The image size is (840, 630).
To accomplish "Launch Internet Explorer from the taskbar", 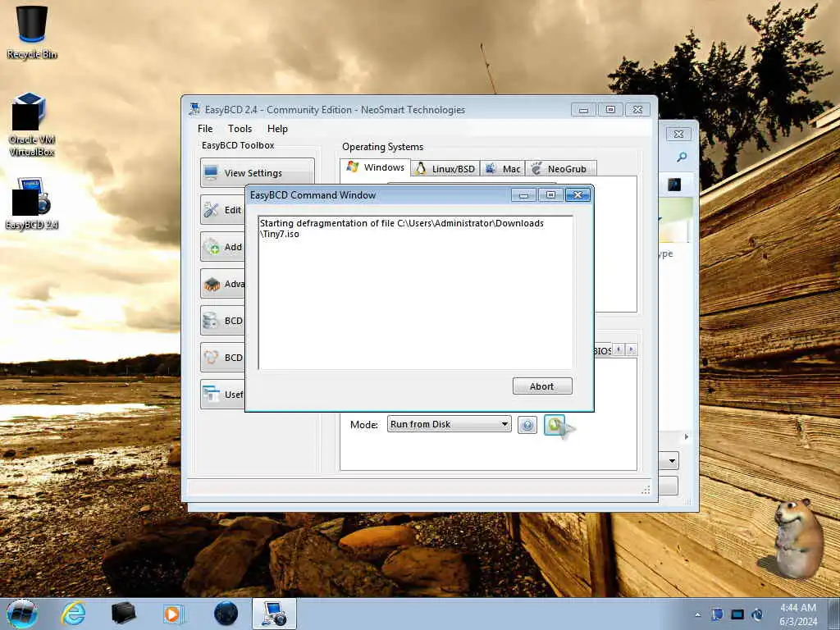I will pyautogui.click(x=73, y=614).
